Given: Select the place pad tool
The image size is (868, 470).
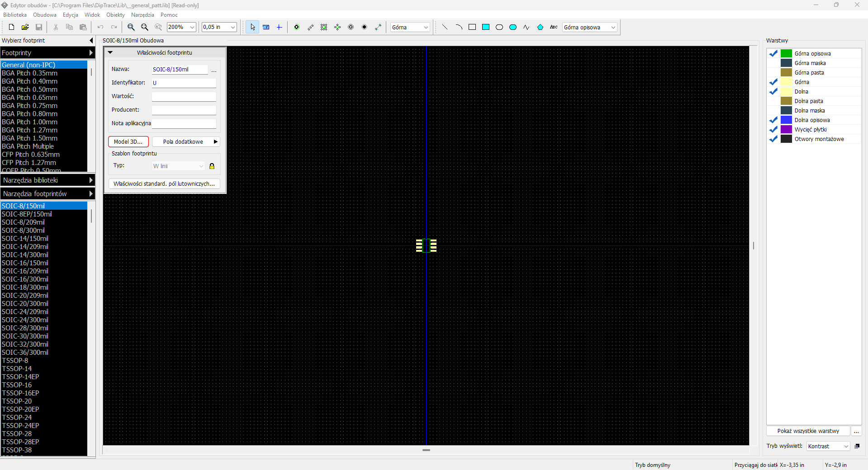Looking at the screenshot, I should [x=297, y=27].
